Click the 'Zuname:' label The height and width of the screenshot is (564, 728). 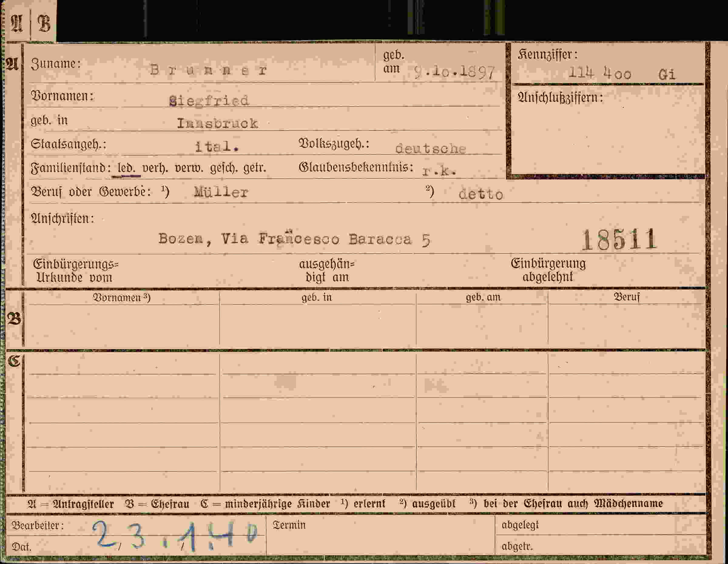point(56,63)
